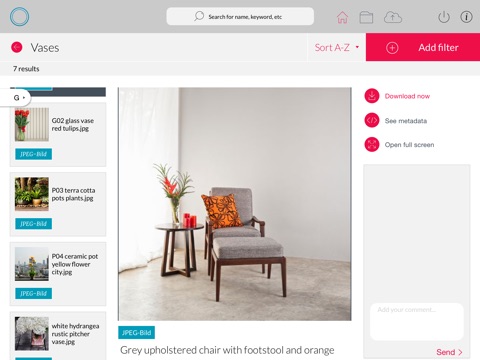Select P04 ceramic pot yellow flower item

point(58,274)
